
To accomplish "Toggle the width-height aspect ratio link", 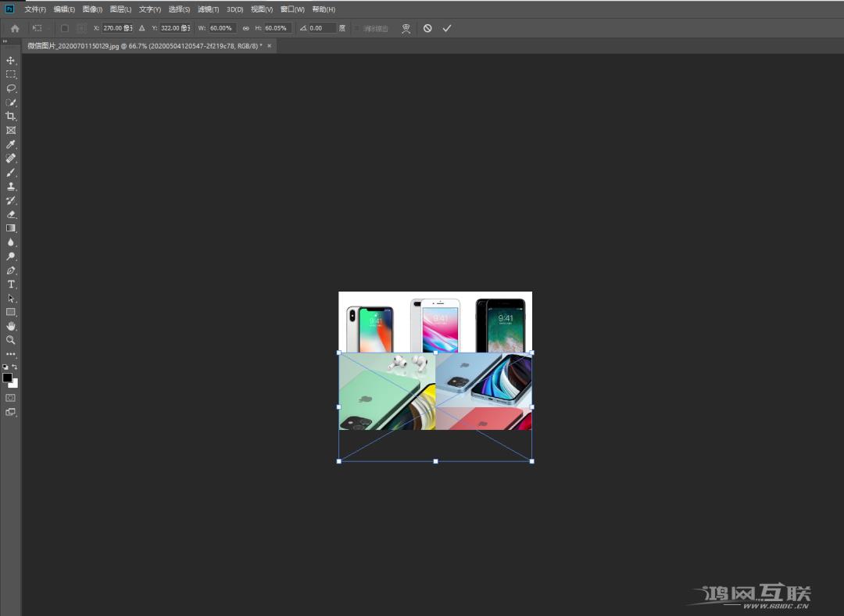I will click(245, 28).
